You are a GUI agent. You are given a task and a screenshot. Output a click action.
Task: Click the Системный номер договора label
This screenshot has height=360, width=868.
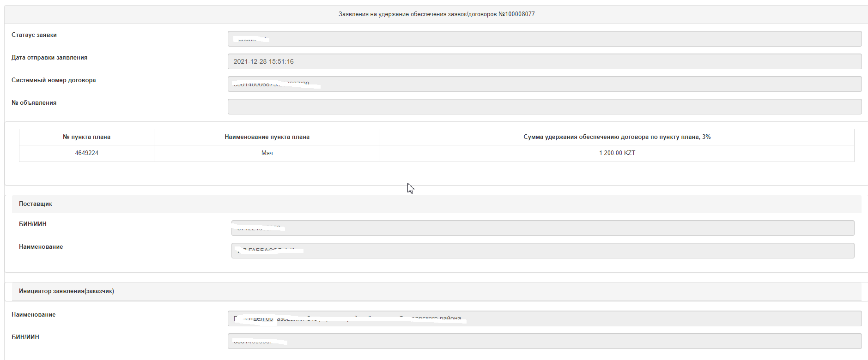pos(54,80)
